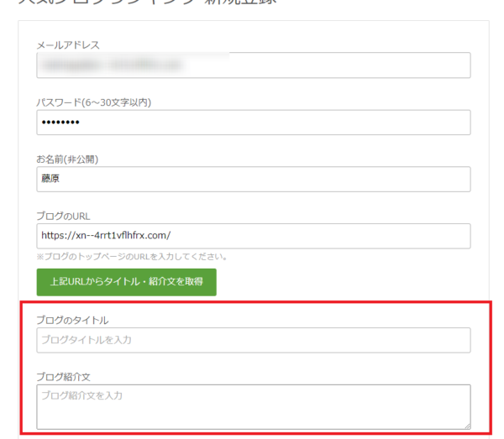Click the ブログのタイトル label
Viewport: 504px width, 439px height.
(72, 320)
